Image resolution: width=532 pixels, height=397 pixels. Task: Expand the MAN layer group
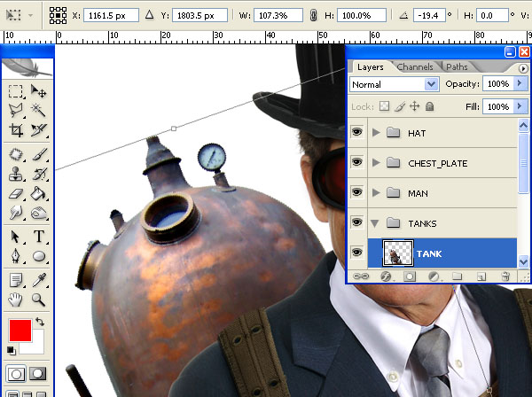point(376,193)
